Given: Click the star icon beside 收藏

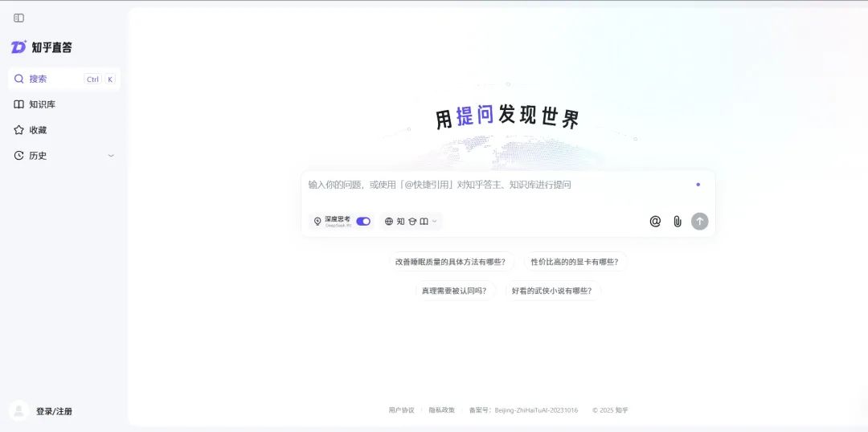Looking at the screenshot, I should (18, 130).
